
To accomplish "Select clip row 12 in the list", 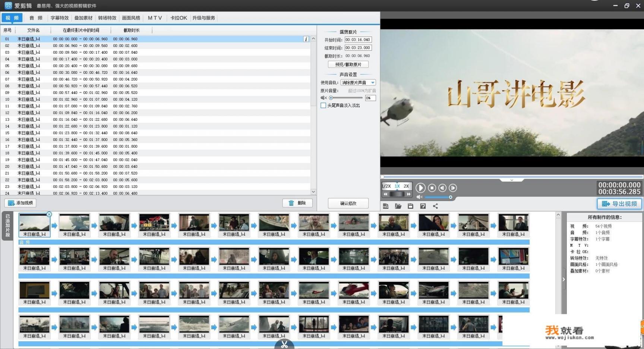I will click(155, 113).
